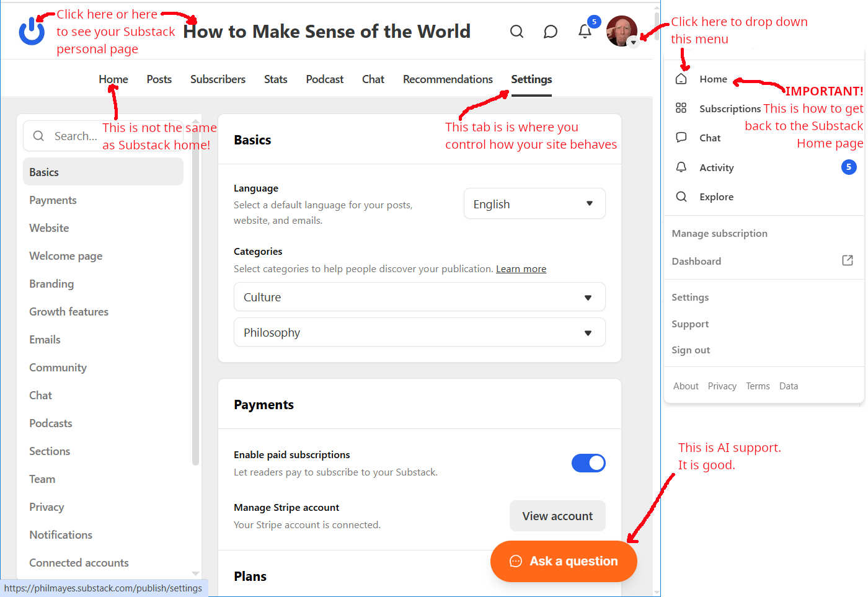Screen dimensions: 868x597
Task: Click the Home house icon in dropdown menu
Action: pyautogui.click(x=681, y=79)
